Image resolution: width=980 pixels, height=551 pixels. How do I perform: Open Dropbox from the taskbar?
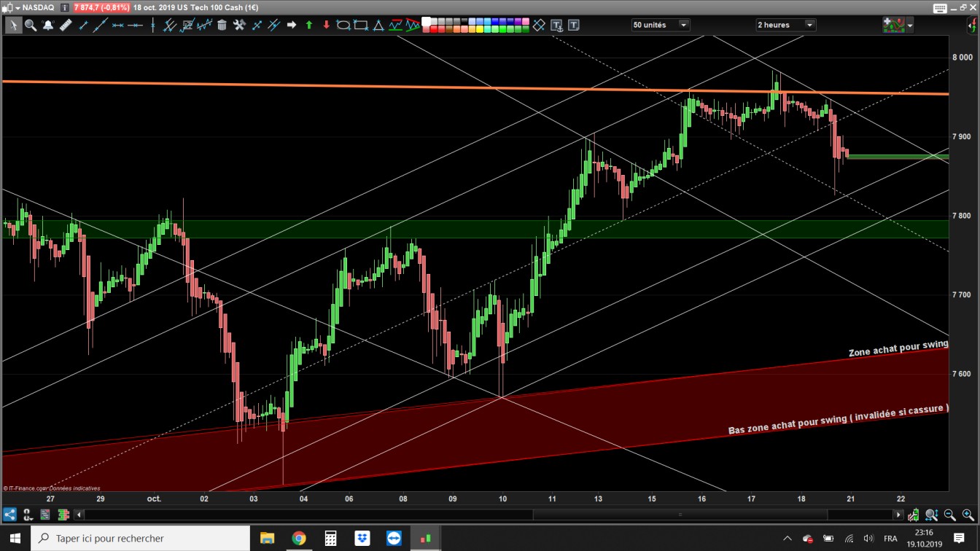362,539
